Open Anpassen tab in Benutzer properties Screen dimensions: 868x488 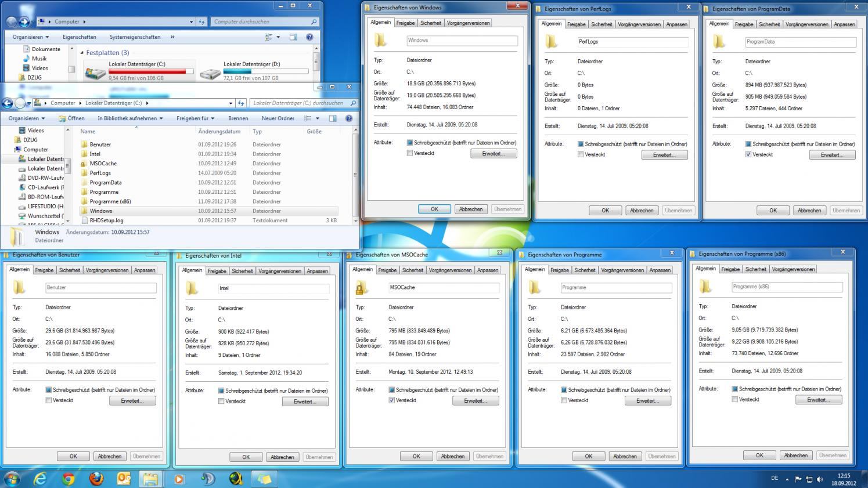click(x=145, y=270)
